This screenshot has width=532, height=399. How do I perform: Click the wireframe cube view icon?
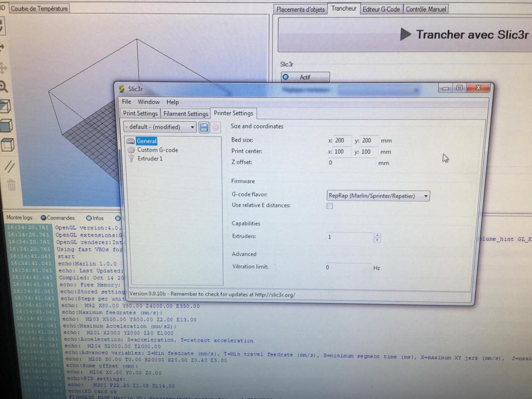(x=8, y=145)
